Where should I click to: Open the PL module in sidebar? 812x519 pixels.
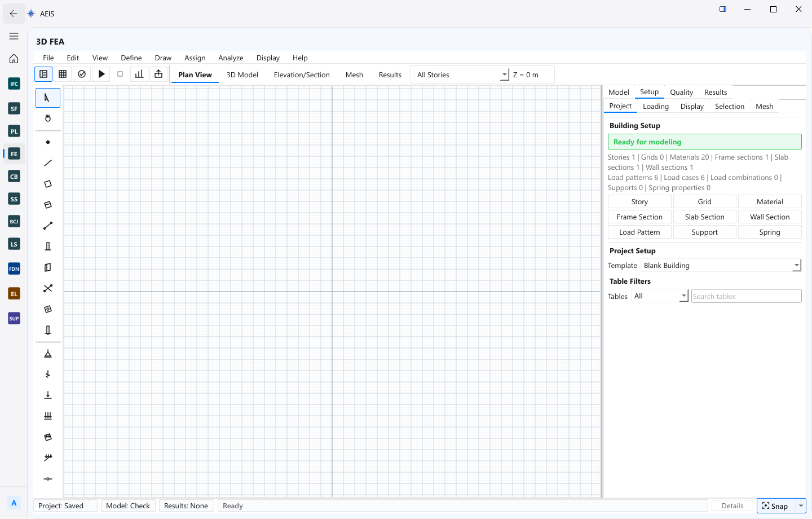point(14,131)
